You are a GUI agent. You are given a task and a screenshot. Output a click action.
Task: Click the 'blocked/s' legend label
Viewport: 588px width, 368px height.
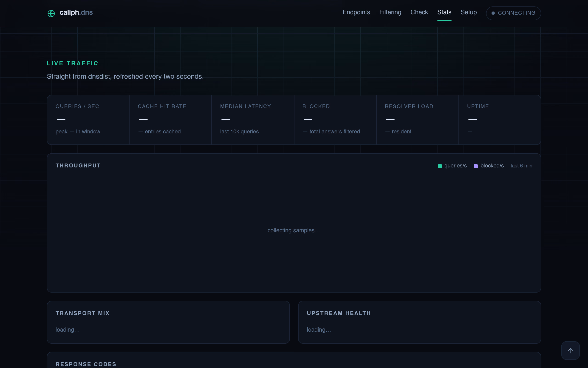point(492,166)
